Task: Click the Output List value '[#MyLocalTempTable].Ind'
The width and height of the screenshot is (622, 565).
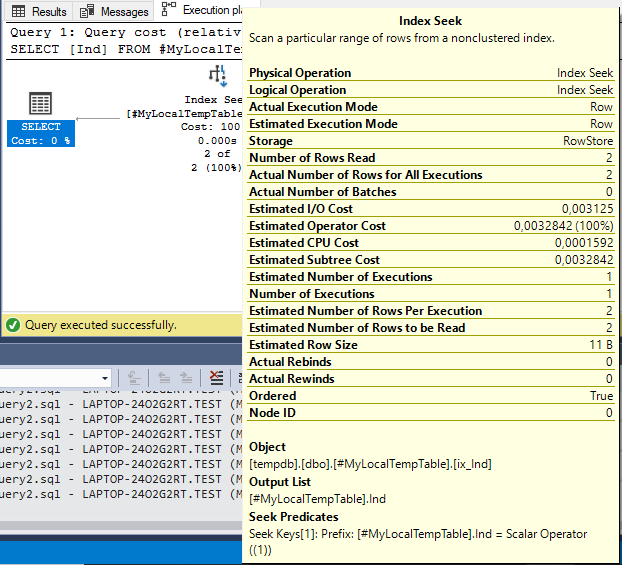Action: coord(317,499)
